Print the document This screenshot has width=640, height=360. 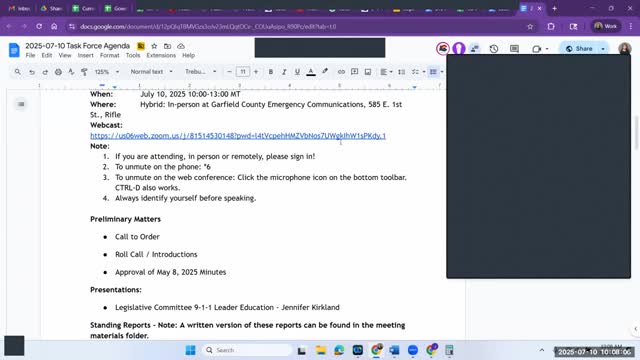point(58,72)
